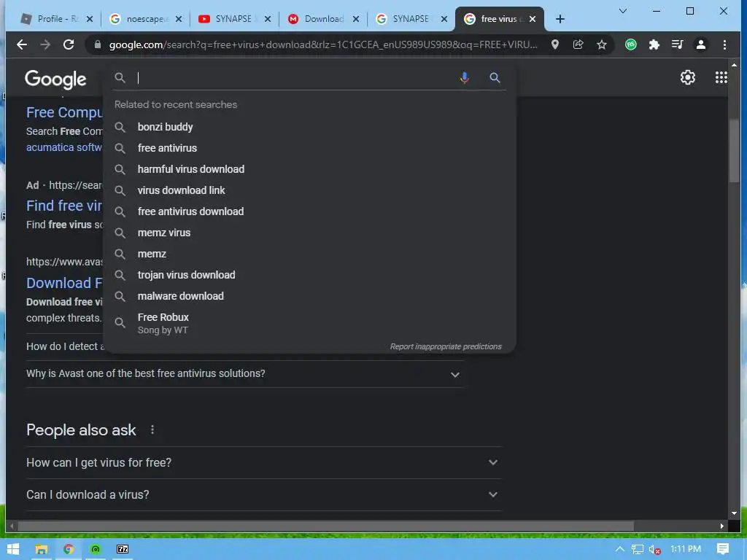Select the 'free antivirus download' suggestion

point(309,211)
